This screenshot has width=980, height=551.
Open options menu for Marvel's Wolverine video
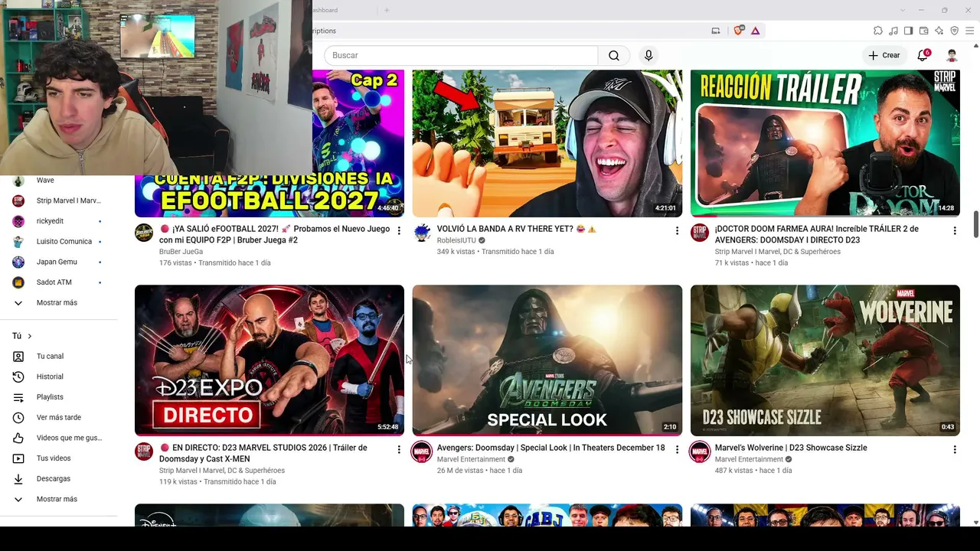coord(955,449)
